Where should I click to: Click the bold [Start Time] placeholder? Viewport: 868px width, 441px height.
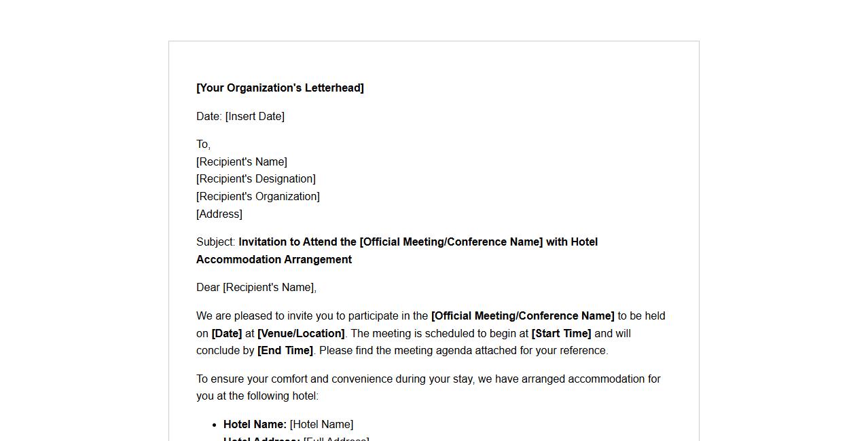tap(561, 334)
